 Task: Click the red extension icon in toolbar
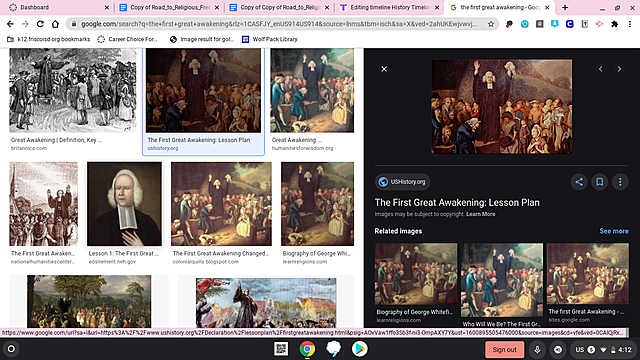(x=599, y=24)
